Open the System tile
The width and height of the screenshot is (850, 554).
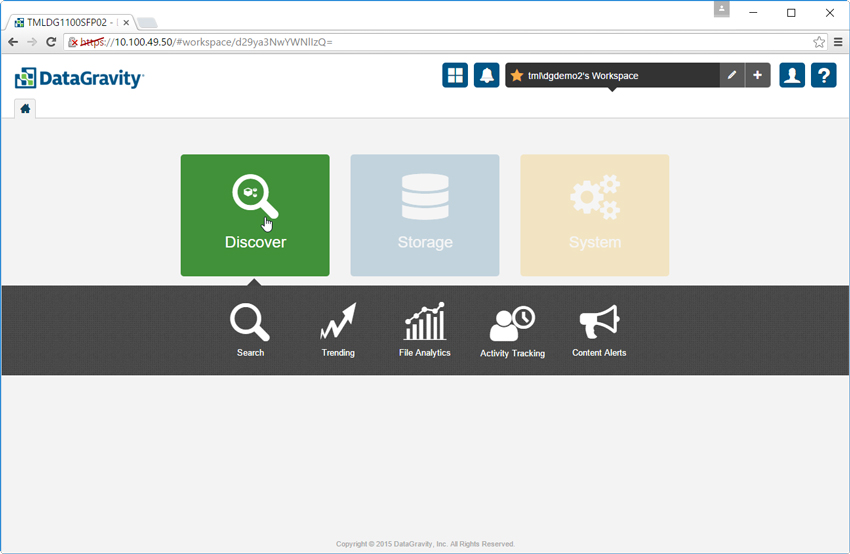pos(595,215)
